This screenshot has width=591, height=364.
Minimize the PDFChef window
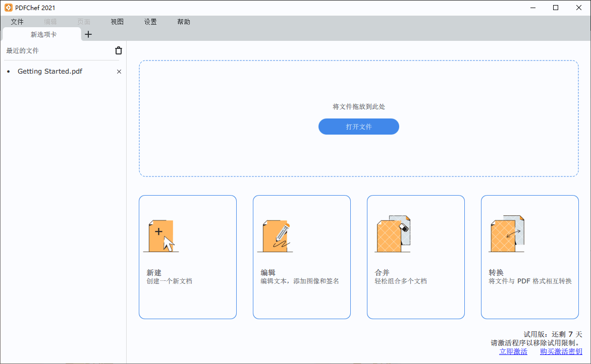[533, 8]
